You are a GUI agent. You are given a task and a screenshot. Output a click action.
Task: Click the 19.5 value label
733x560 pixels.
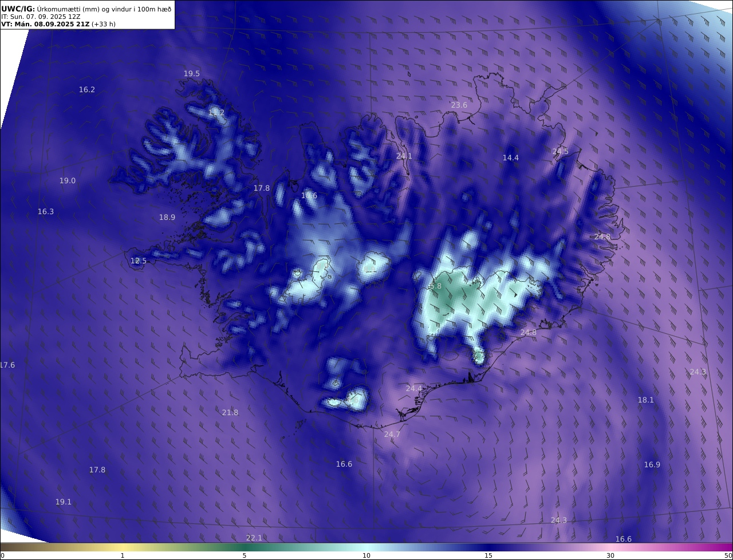[192, 74]
